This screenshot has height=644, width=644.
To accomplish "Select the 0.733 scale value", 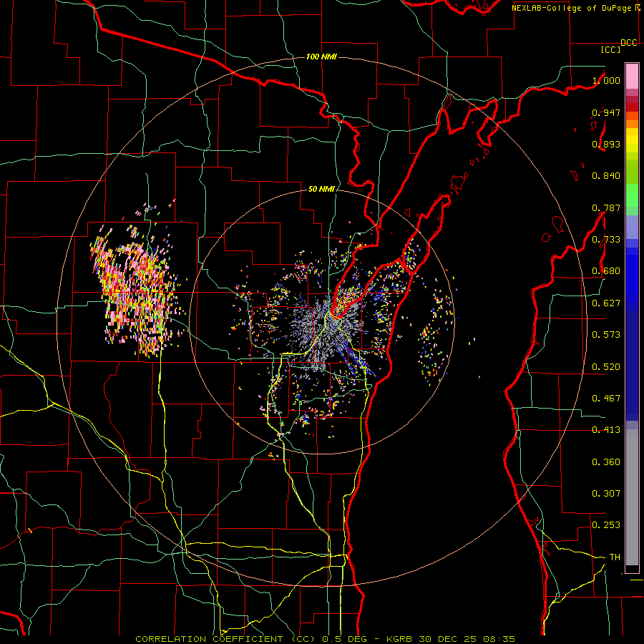I will coord(606,240).
